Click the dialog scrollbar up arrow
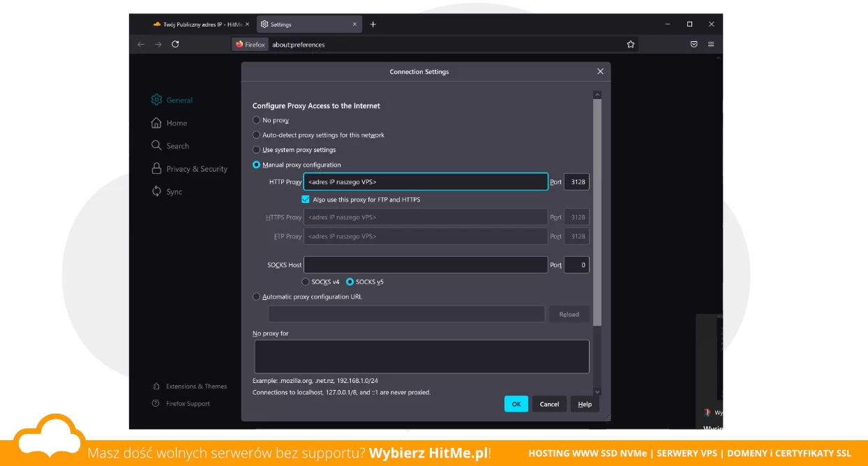The width and height of the screenshot is (868, 466). tap(597, 95)
